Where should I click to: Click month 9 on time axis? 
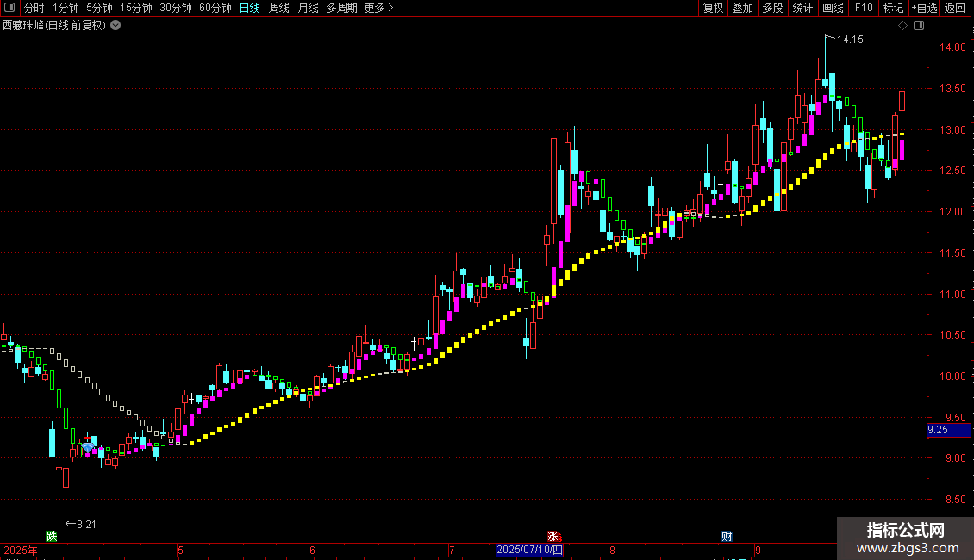tap(758, 550)
